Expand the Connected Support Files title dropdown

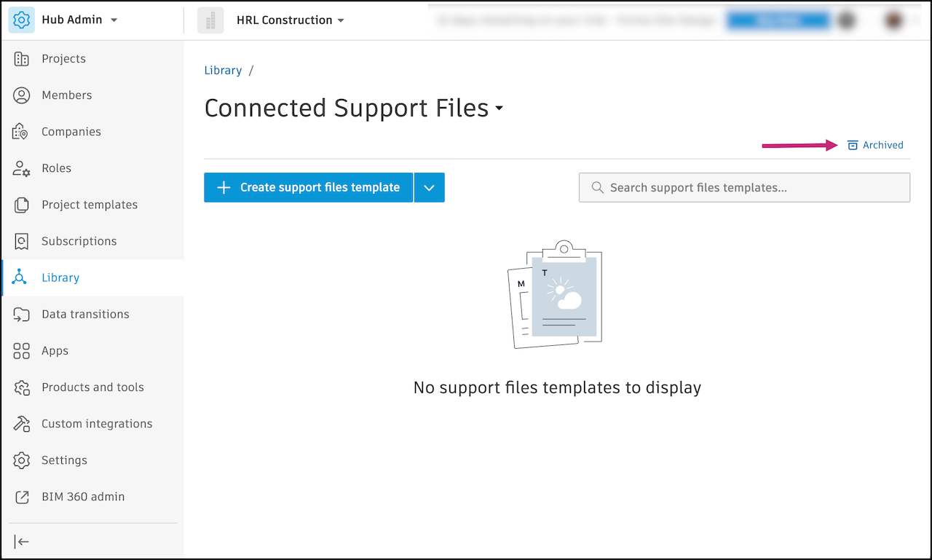[499, 108]
